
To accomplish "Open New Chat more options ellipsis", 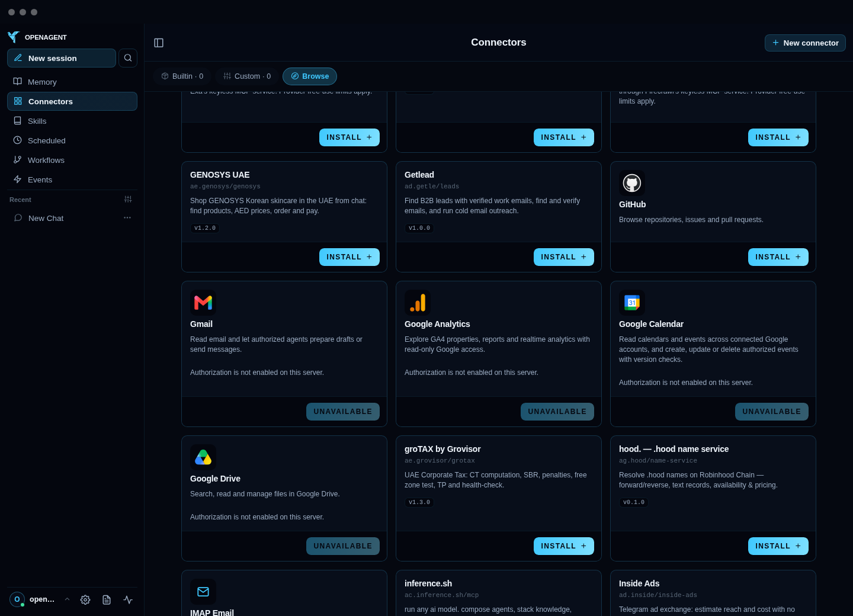I will [127, 218].
